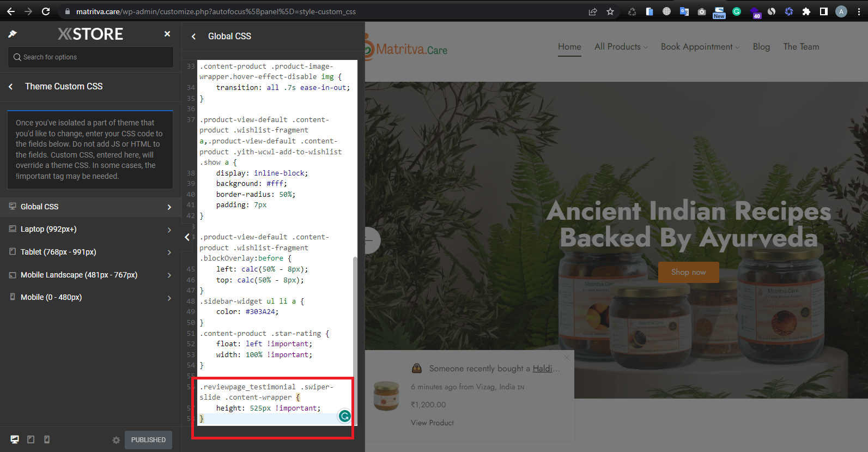Open the Chrome three-dot menu
The width and height of the screenshot is (868, 452).
tap(859, 11)
